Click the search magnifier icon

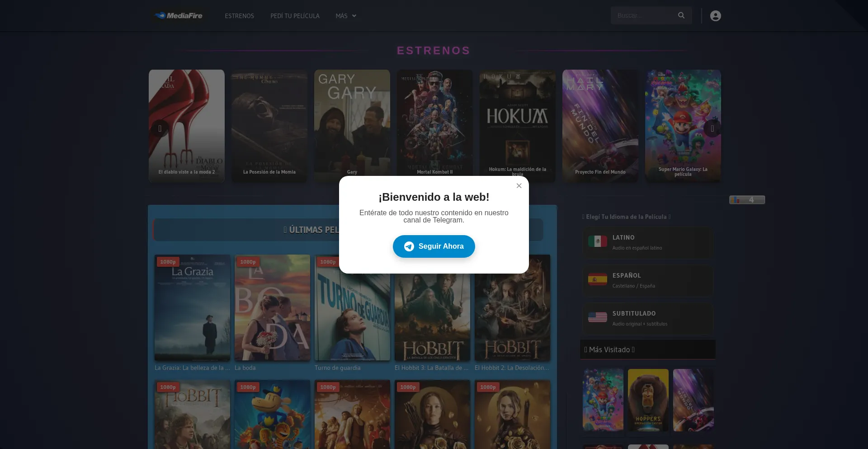(x=681, y=15)
